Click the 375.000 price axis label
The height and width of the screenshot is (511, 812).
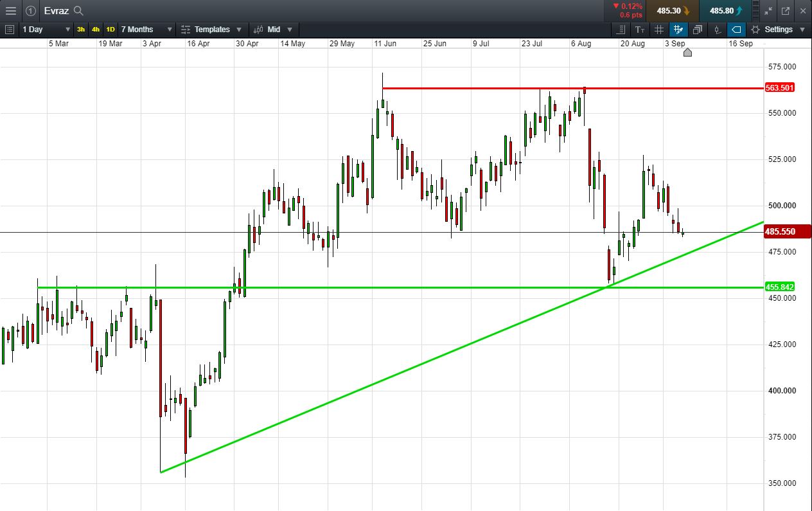782,437
